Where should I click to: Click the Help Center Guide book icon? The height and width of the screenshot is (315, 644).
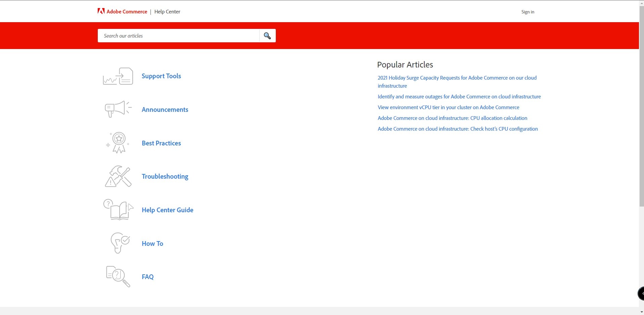118,210
